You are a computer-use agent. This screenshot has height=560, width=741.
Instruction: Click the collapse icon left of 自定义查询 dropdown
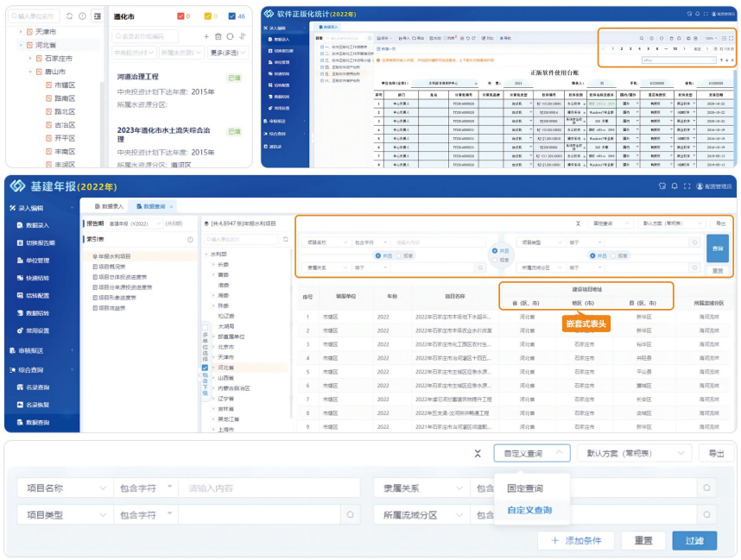[x=478, y=454]
